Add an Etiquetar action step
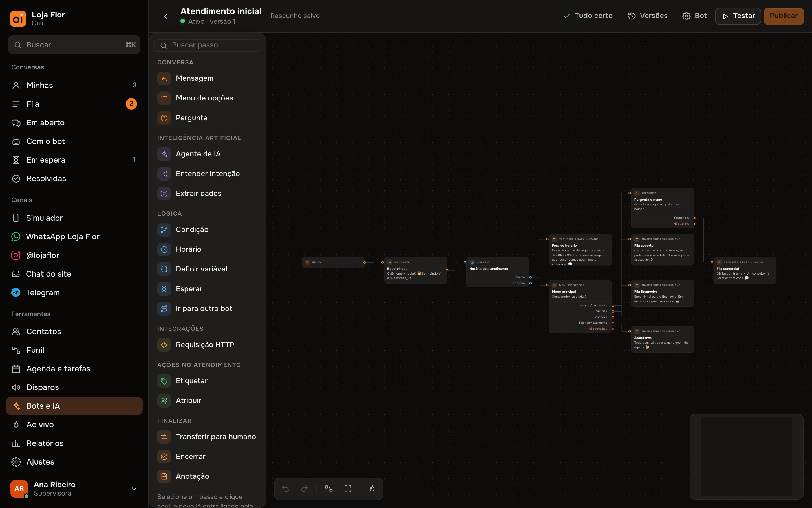 pyautogui.click(x=207, y=381)
